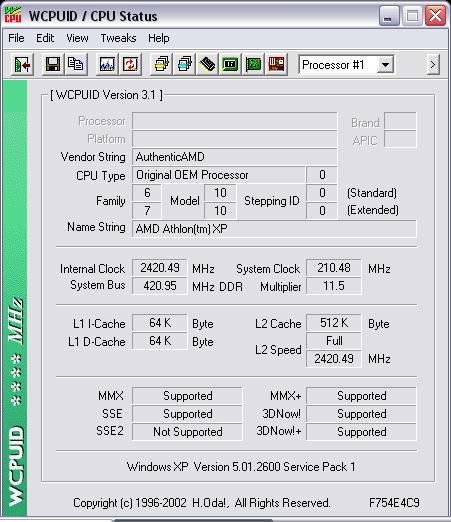Open the yellow stacked-windows feature icon
This screenshot has height=522, width=451.
click(x=161, y=64)
